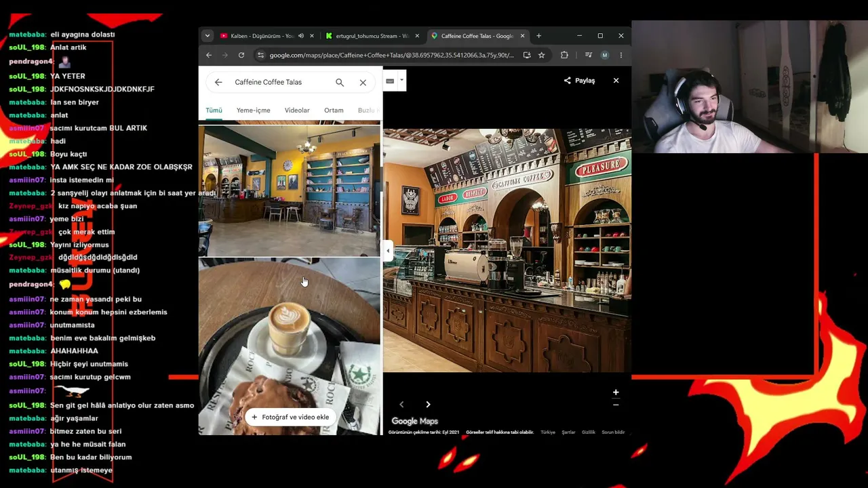Close the ertugrul_tohumcu Stream tab

point(417,36)
